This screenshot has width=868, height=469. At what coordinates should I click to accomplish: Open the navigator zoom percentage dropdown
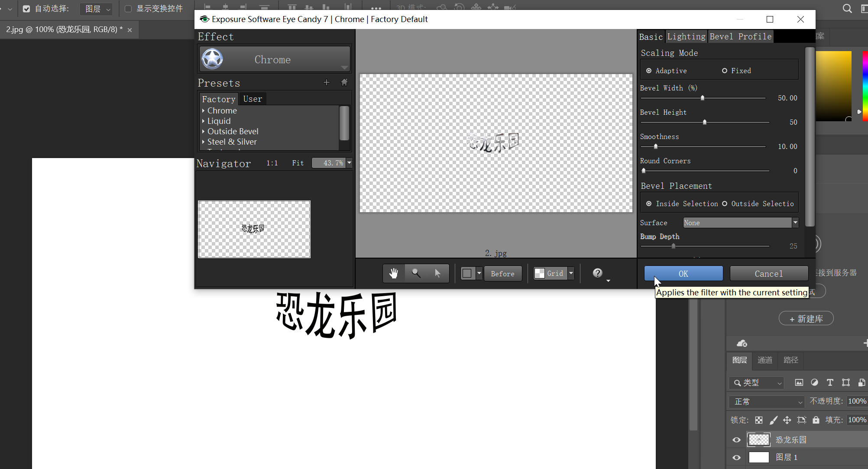[x=349, y=163]
